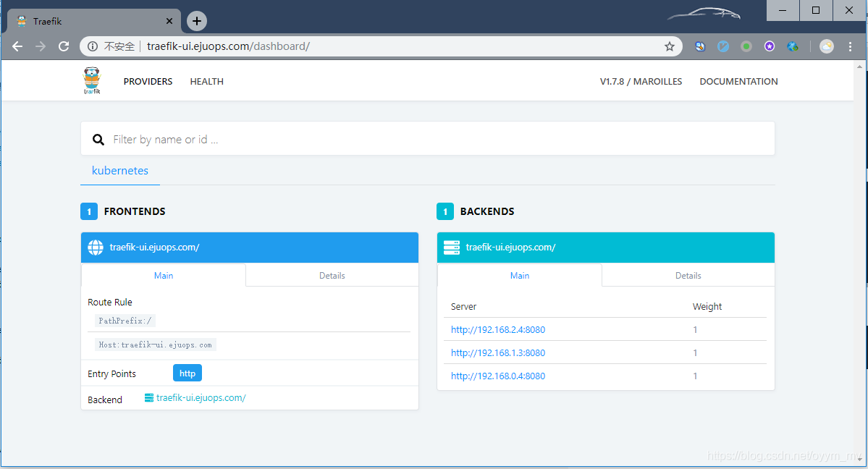This screenshot has width=868, height=469.
Task: Select the Main tab in frontend card
Action: tap(164, 275)
